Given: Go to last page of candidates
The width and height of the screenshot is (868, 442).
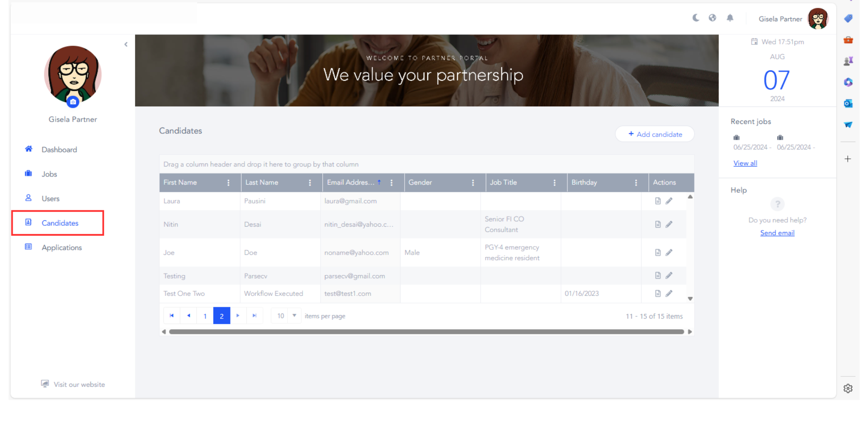Looking at the screenshot, I should tap(255, 316).
